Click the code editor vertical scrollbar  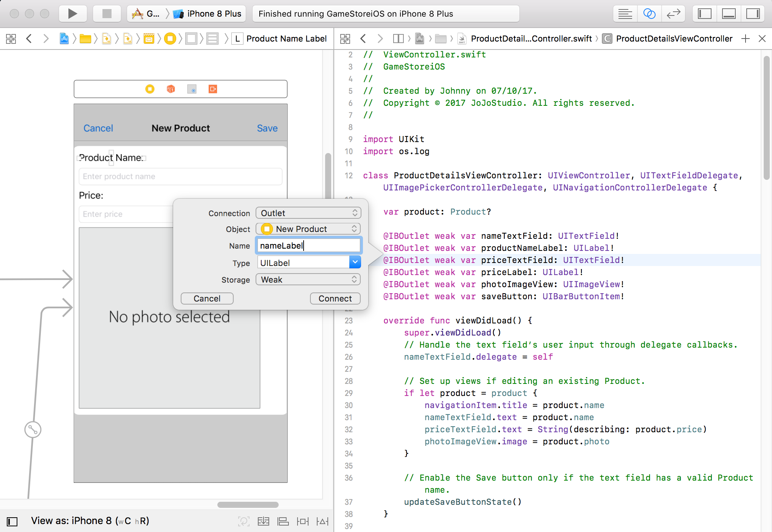766,117
